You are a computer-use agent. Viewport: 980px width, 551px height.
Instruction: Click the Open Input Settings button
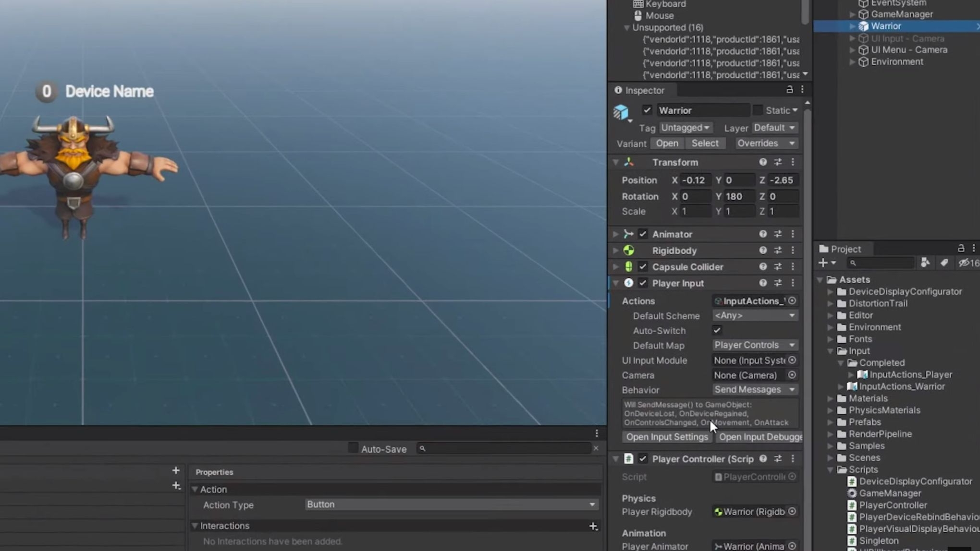[x=665, y=437]
